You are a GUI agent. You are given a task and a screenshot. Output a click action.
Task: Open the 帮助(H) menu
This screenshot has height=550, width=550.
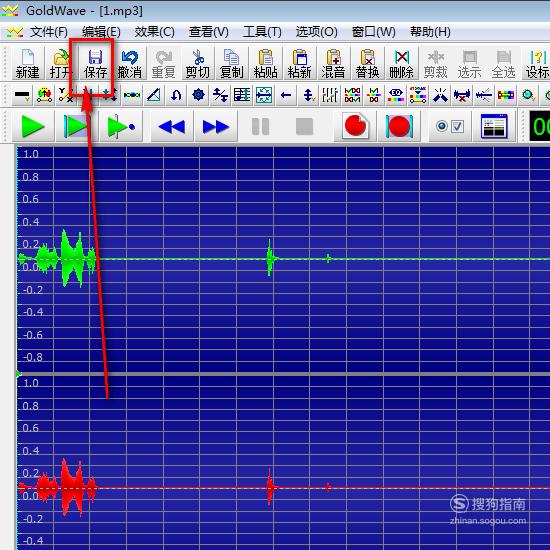[x=430, y=32]
